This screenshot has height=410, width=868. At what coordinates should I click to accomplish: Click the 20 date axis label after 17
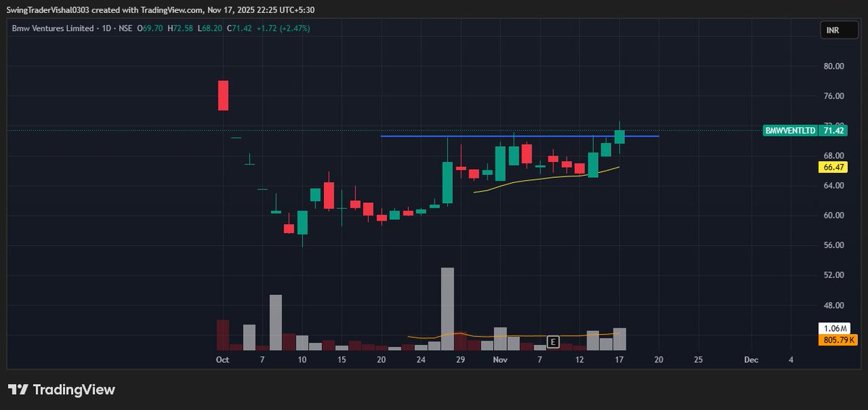pos(659,359)
